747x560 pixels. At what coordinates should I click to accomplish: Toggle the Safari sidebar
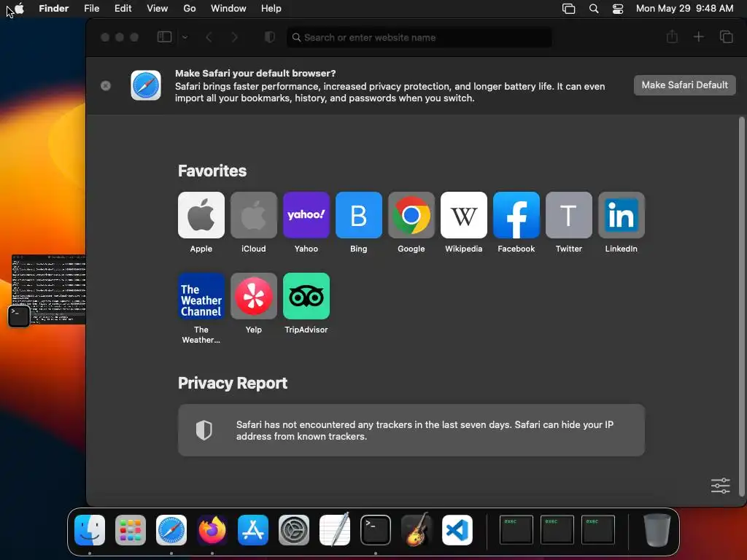(x=164, y=37)
